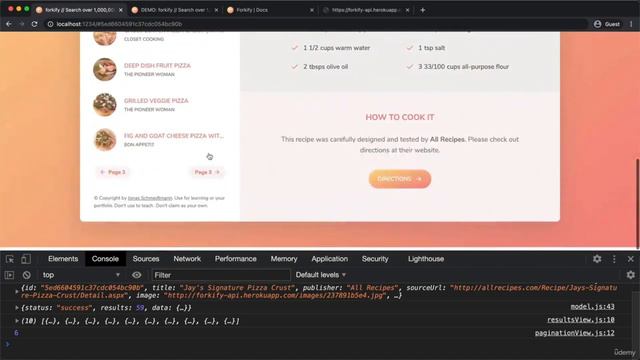640x360 pixels.
Task: Close the Forkify Docs tab
Action: 312,10
